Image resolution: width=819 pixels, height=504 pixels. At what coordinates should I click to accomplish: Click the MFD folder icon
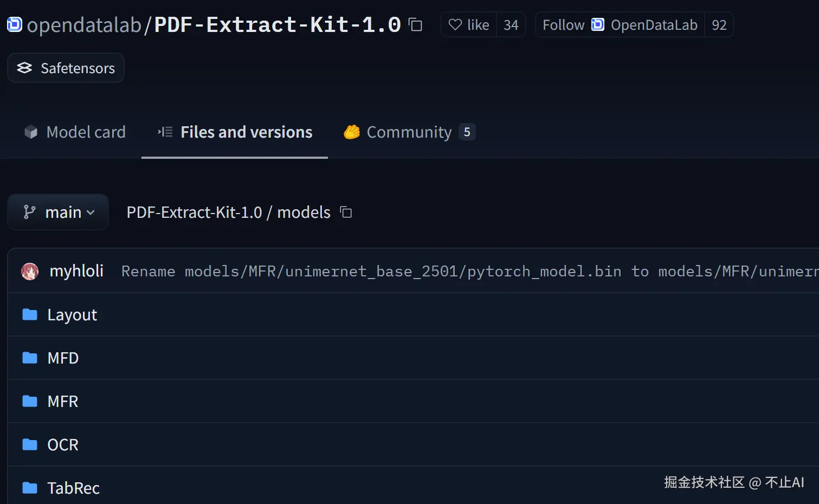(x=30, y=358)
